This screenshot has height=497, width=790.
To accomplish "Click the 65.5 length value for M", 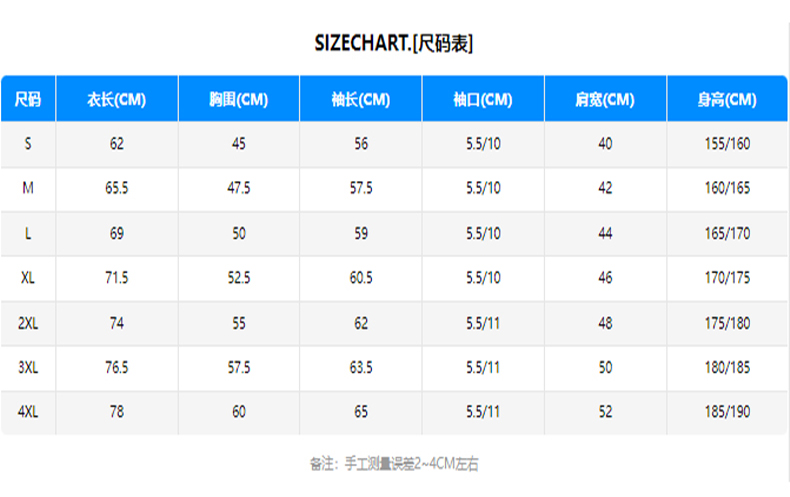I will tap(117, 189).
